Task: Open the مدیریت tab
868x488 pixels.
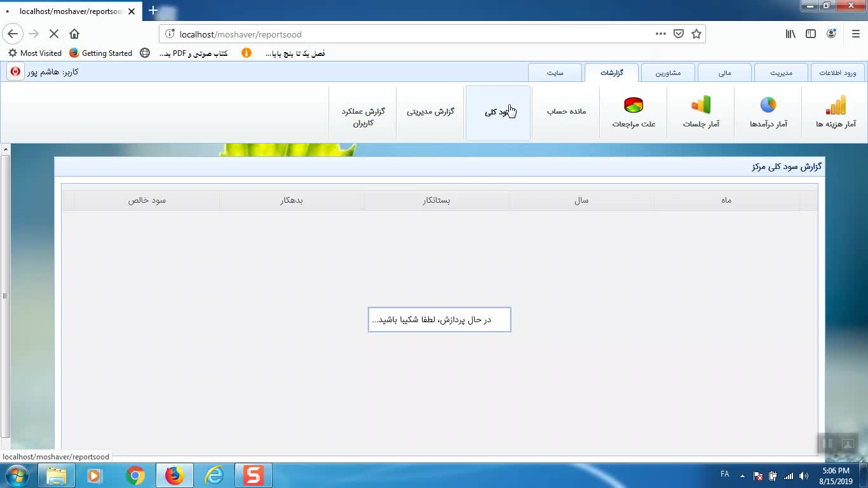Action: point(781,73)
